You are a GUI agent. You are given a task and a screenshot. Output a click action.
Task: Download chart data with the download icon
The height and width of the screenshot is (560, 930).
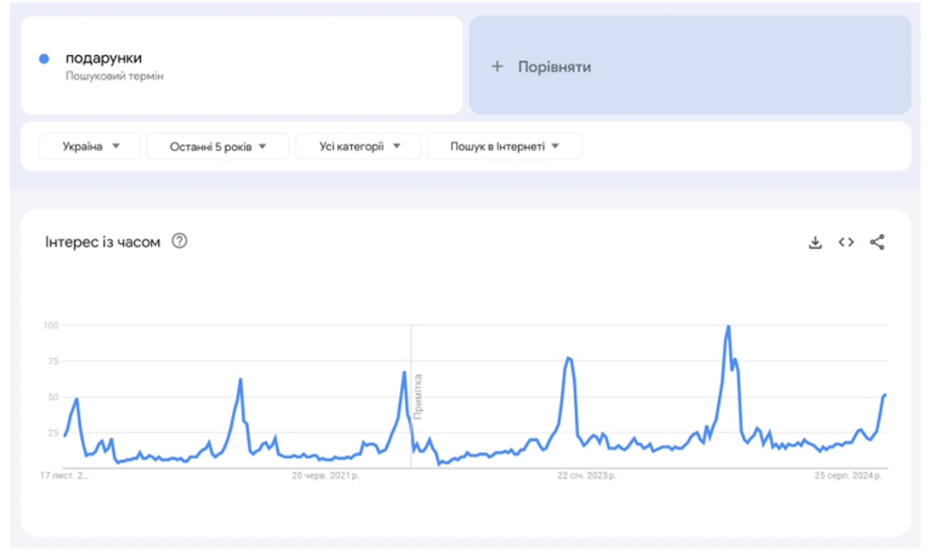click(x=815, y=242)
